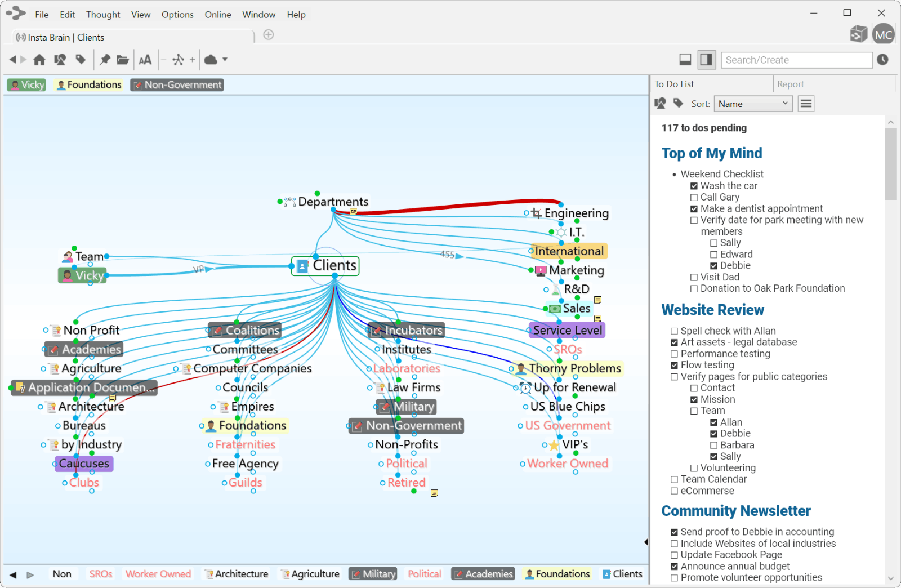This screenshot has width=901, height=588.
Task: Check the Call Gary checkbox
Action: pos(694,198)
